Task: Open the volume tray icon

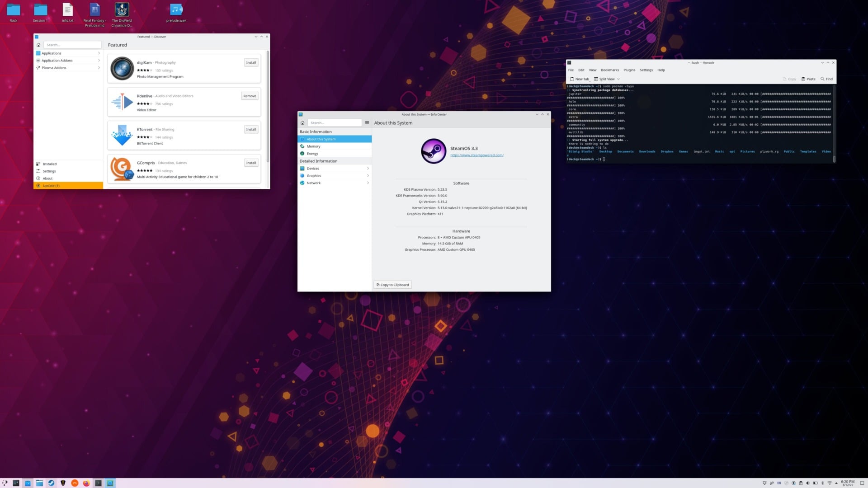Action: (x=808, y=483)
